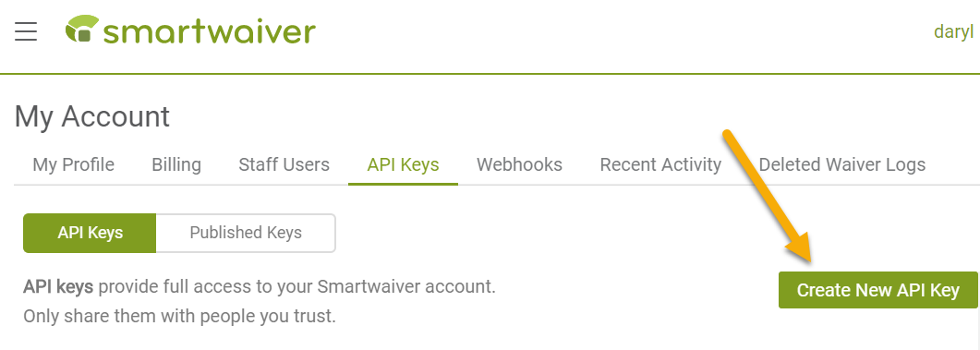Click the My Account page heading

pos(91,117)
